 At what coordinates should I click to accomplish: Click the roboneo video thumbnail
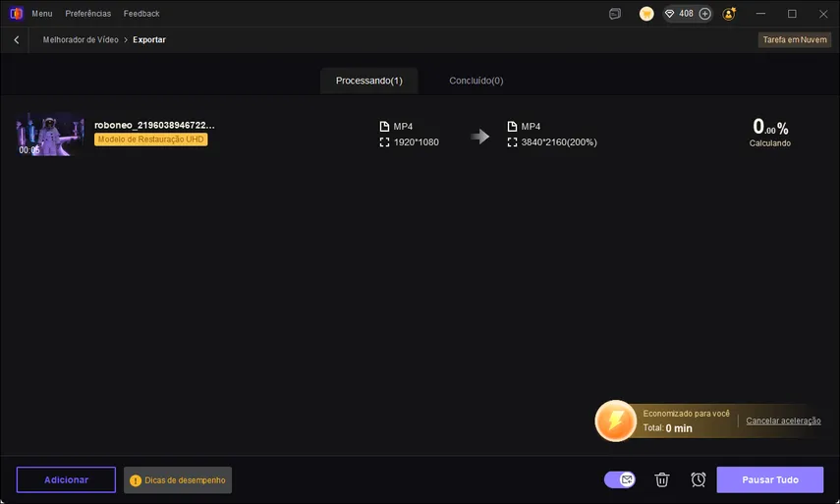click(x=50, y=134)
